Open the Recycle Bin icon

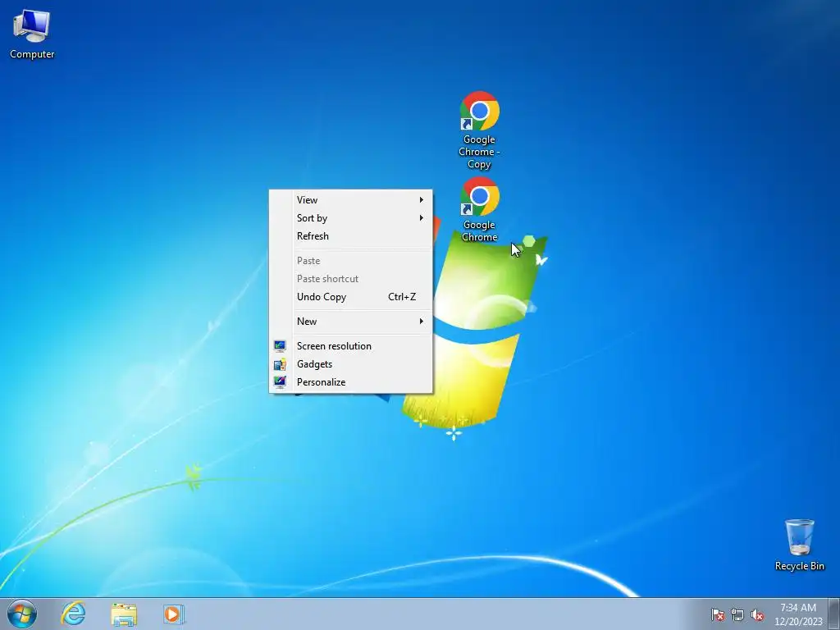799,545
